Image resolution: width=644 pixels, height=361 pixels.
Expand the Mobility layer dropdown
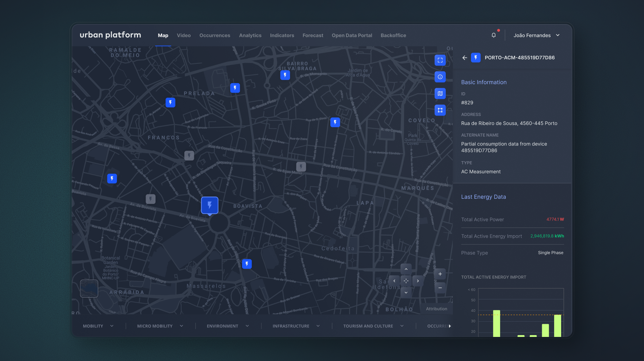click(x=98, y=326)
